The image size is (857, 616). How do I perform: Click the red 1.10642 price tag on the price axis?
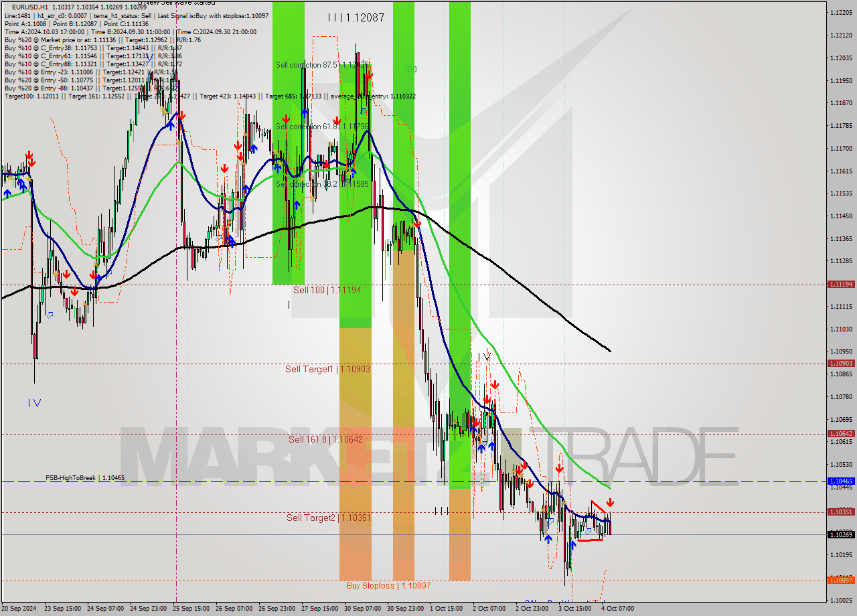[x=841, y=434]
